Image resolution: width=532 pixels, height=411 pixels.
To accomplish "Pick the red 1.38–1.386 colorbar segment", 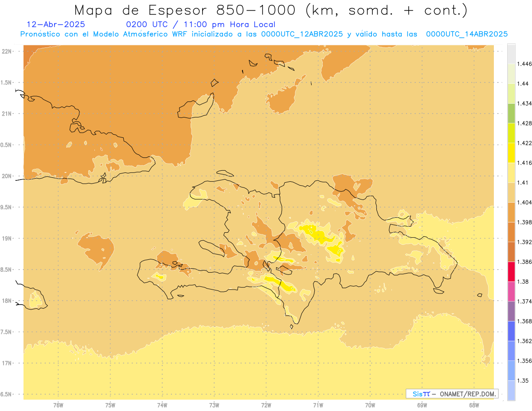I will (511, 272).
